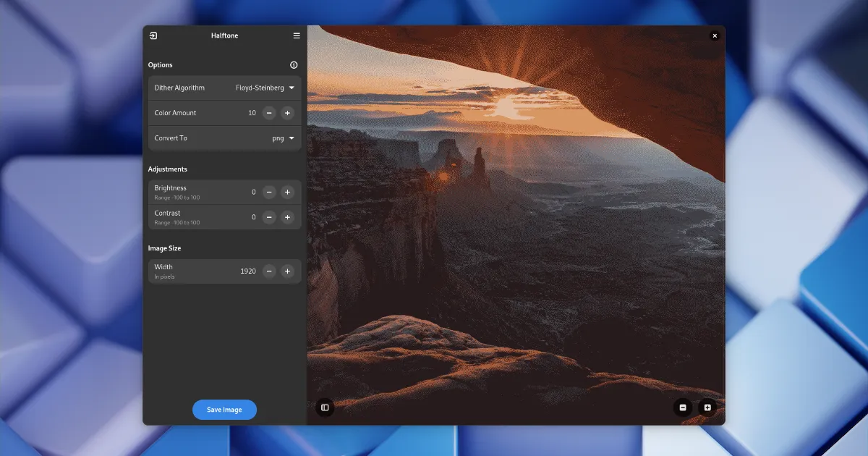Screen dimensions: 868x456
Task: Expand the Dither Algorithm dropdown
Action: click(265, 88)
